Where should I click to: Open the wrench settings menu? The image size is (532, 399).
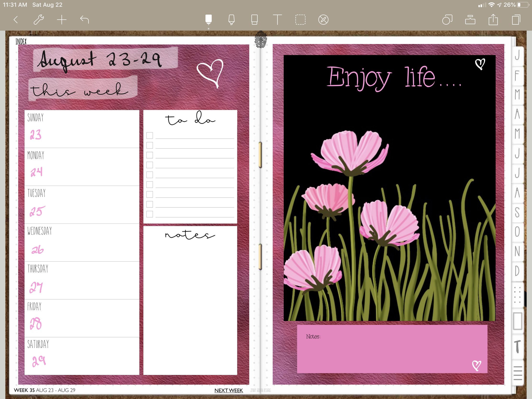(39, 19)
